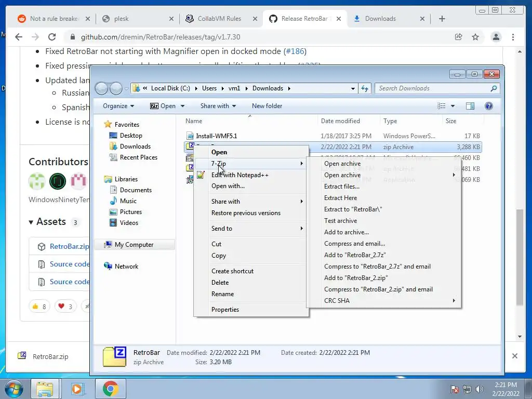Open Network in navigation pane
Viewport: 532px width, 399px height.
point(126,267)
